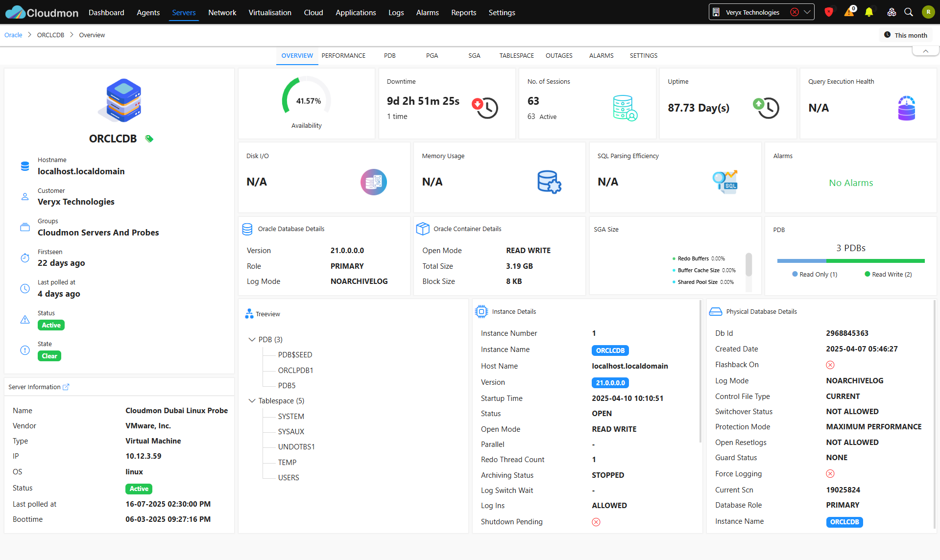Go to the Dashboard menu

tap(106, 12)
